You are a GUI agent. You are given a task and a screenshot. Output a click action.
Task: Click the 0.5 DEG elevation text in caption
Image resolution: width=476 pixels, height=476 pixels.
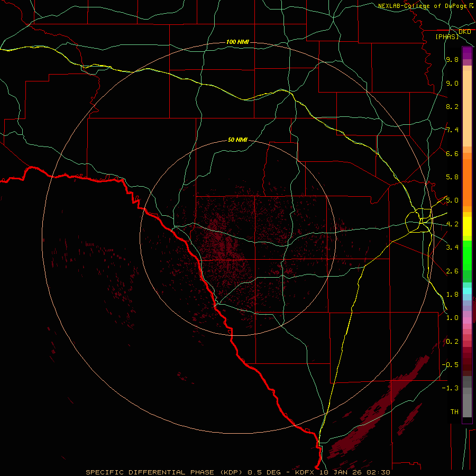266,472
